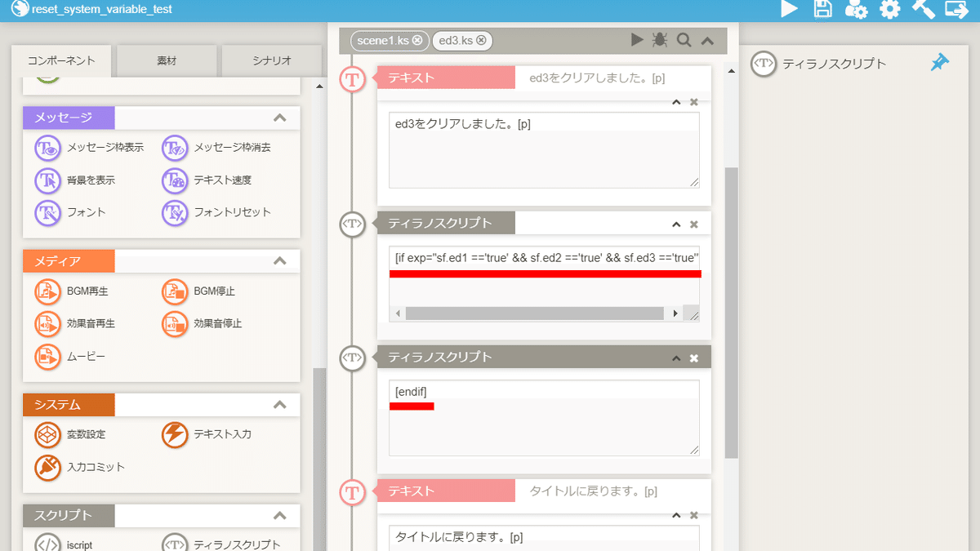The image size is (980, 551).
Task: Click the magnifier search icon in scenario bar
Action: 684,39
